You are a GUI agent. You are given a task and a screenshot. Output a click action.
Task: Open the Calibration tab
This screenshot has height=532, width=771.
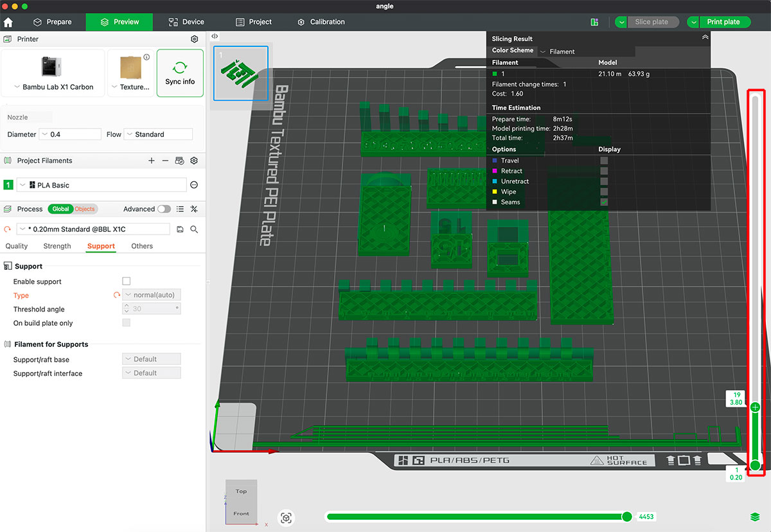tap(321, 22)
